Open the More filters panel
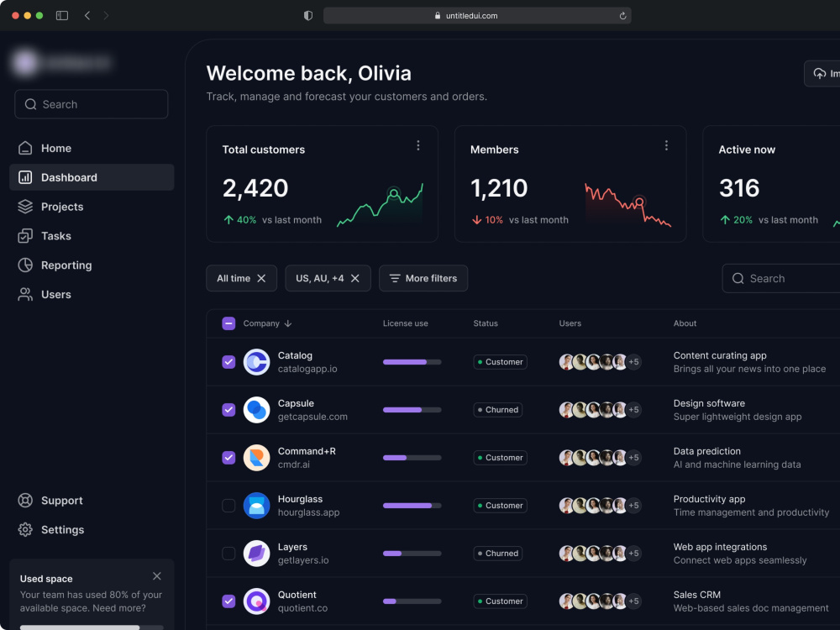Screen dimensions: 840x630 click(x=423, y=278)
